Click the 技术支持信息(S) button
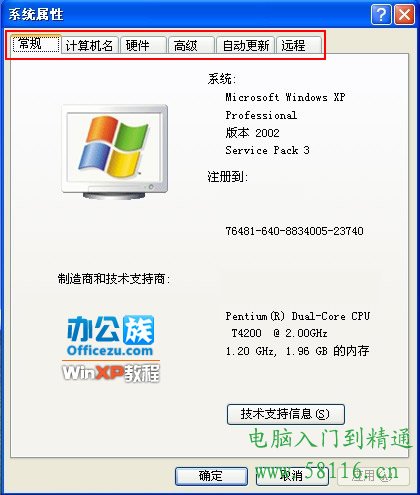This screenshot has width=420, height=495. [x=285, y=414]
